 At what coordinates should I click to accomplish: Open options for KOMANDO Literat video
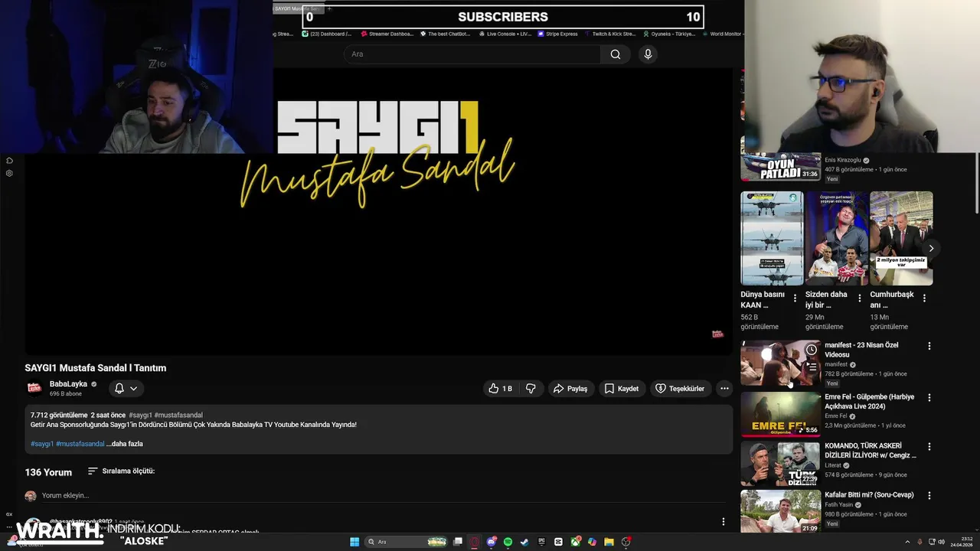click(x=929, y=446)
